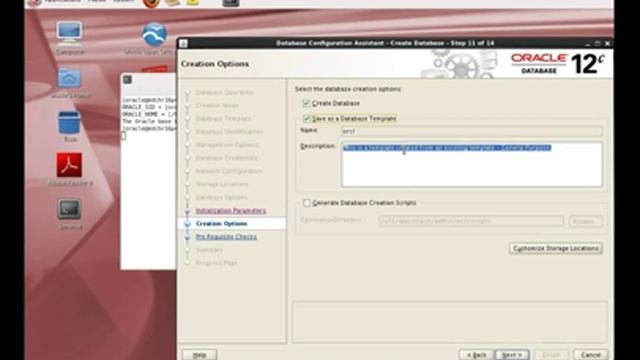640x360 pixels.
Task: Click the Network Configuration step label
Action: click(229, 171)
